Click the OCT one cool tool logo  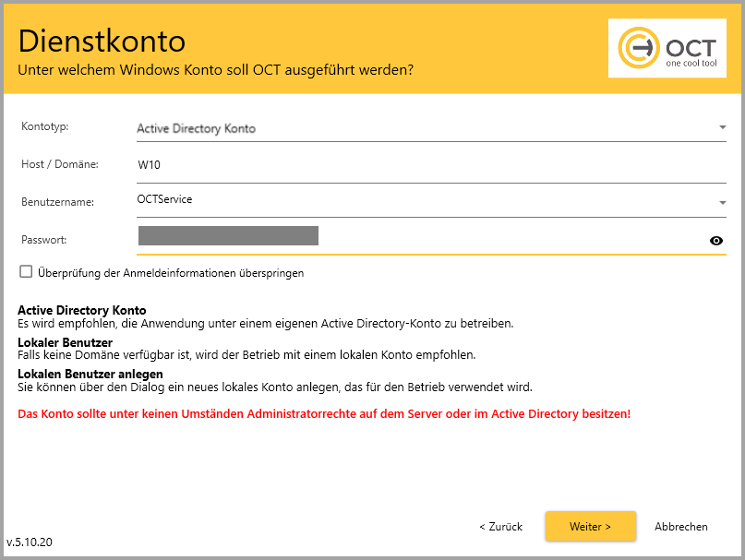click(667, 47)
